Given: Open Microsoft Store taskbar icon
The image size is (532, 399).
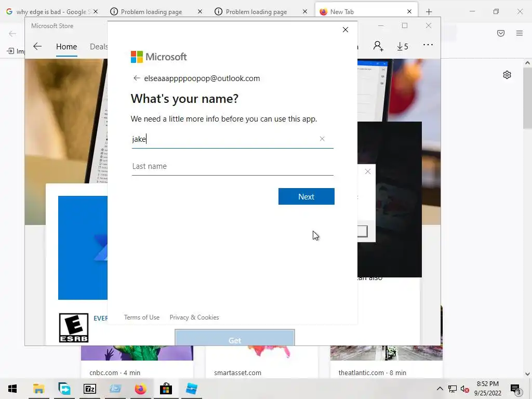Looking at the screenshot, I should 166,389.
